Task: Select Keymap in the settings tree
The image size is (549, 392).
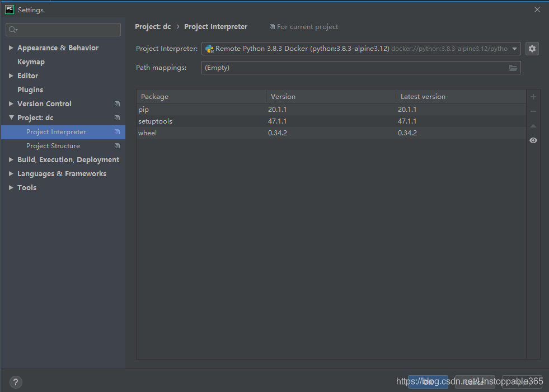Action: click(31, 62)
